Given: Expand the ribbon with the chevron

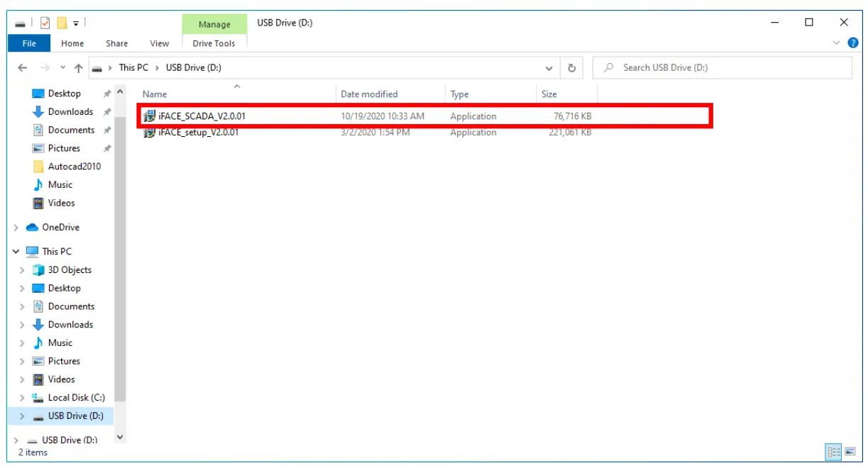Looking at the screenshot, I should pyautogui.click(x=837, y=43).
